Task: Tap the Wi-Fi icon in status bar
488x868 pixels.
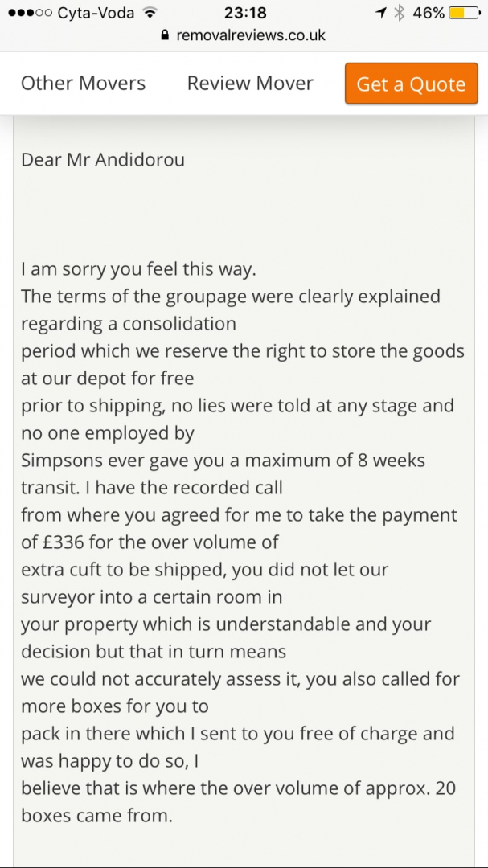Action: (149, 14)
